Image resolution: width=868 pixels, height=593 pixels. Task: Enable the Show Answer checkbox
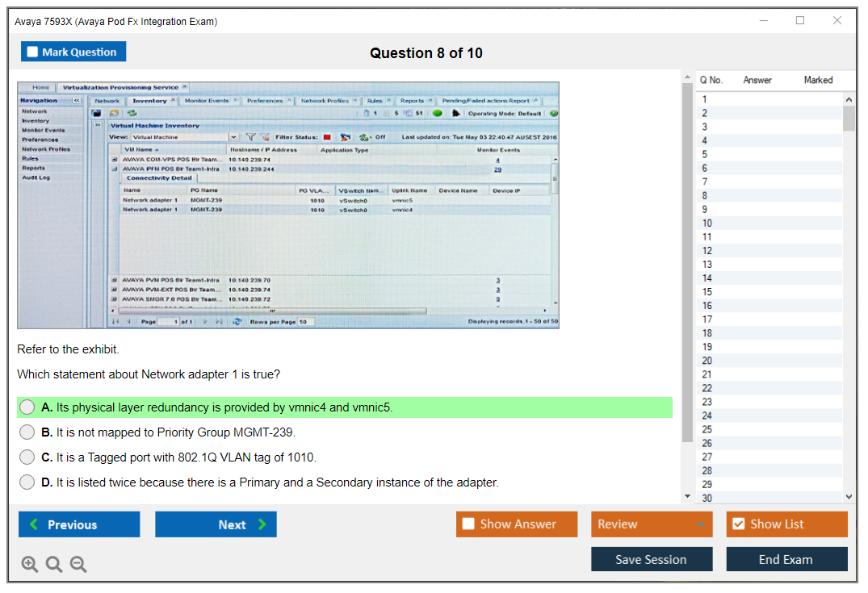click(468, 524)
